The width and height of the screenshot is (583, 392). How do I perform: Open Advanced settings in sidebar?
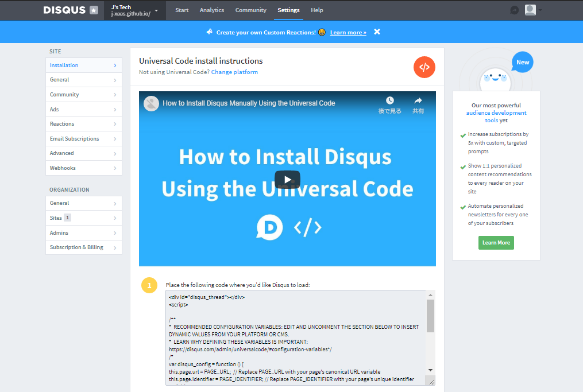tap(84, 153)
